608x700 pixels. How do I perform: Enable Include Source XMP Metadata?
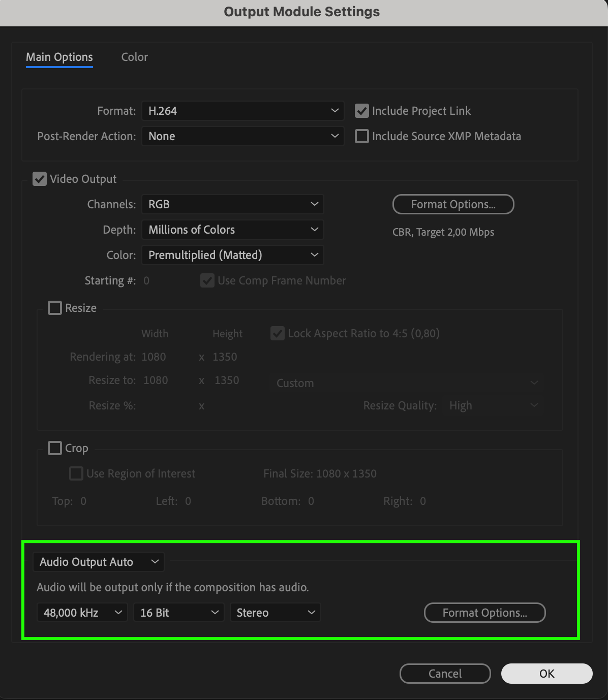[361, 136]
